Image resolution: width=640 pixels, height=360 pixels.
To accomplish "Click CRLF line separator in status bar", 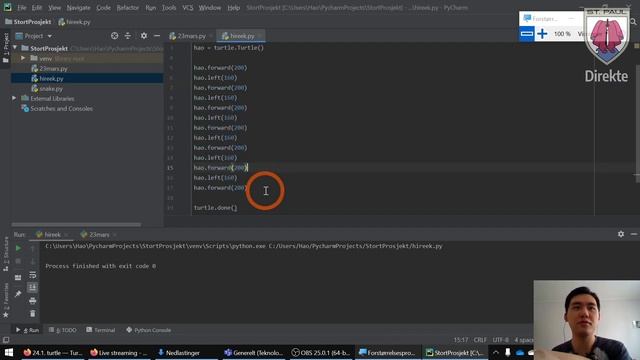I will coord(480,340).
